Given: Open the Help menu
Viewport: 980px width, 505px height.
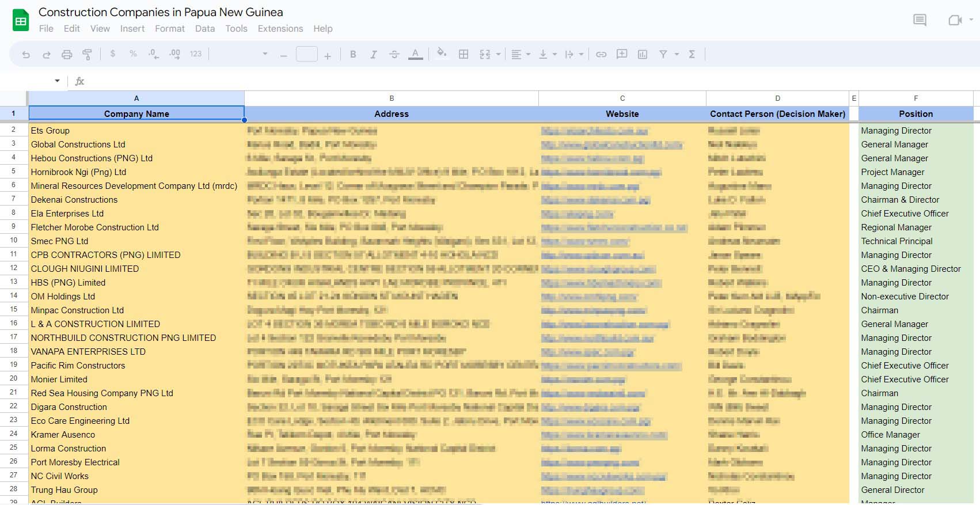Looking at the screenshot, I should (x=323, y=28).
